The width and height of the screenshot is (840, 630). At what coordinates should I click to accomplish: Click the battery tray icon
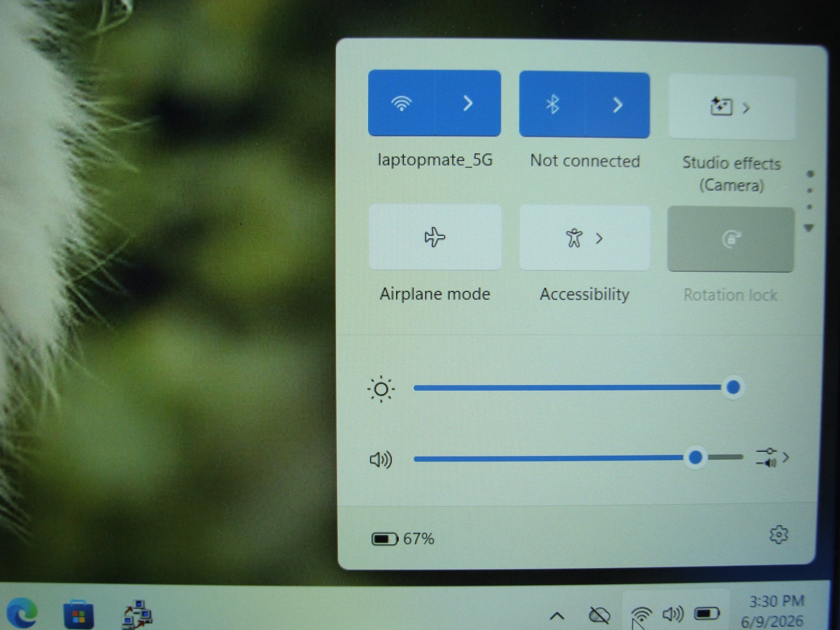click(707, 613)
